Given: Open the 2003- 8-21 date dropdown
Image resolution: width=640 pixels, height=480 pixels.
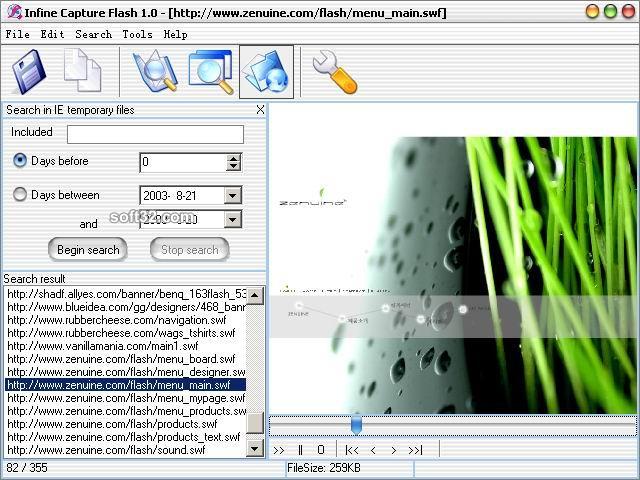Looking at the screenshot, I should coord(233,196).
